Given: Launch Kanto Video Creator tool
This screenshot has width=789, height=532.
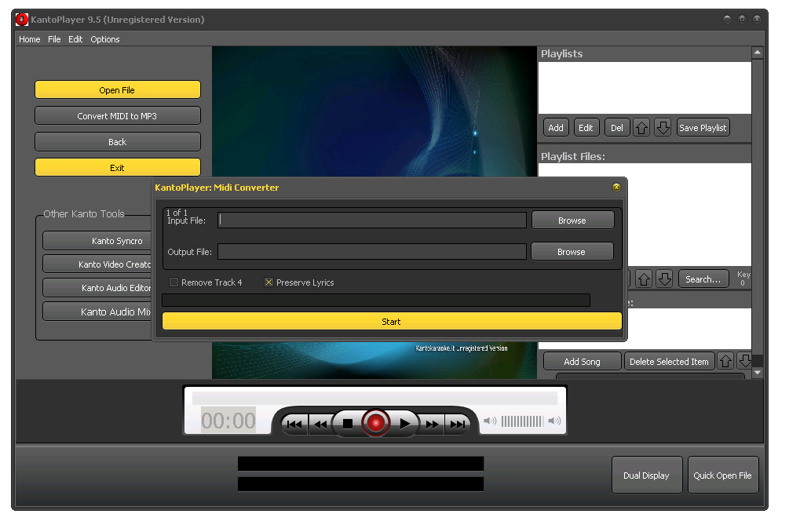Looking at the screenshot, I should pos(97,264).
